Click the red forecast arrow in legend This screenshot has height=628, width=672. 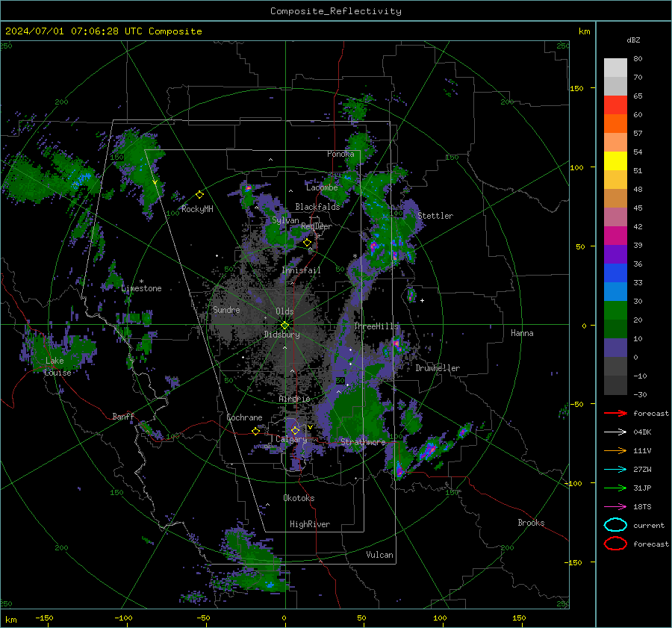[615, 413]
